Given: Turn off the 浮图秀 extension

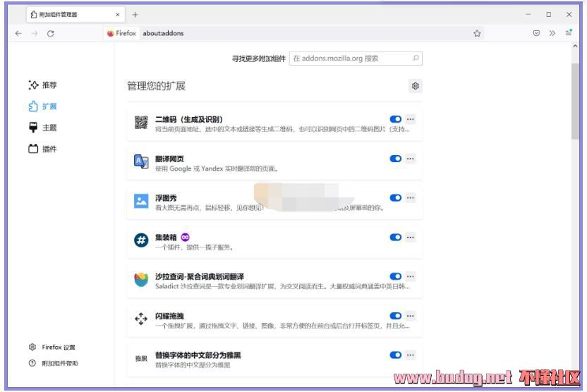Looking at the screenshot, I should [x=396, y=198].
